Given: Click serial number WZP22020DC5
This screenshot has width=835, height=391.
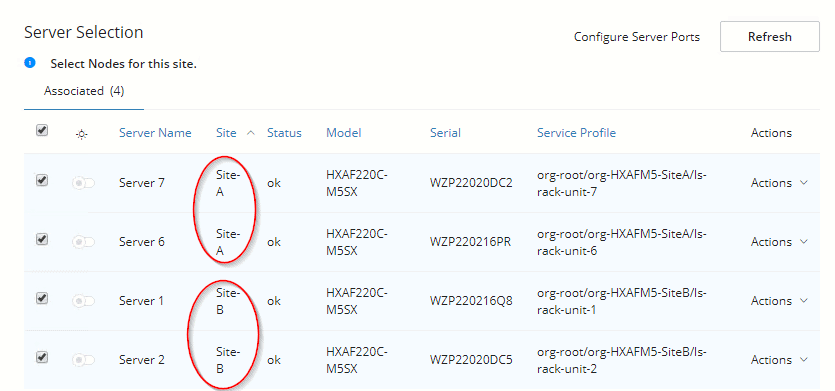Looking at the screenshot, I should 471,360.
